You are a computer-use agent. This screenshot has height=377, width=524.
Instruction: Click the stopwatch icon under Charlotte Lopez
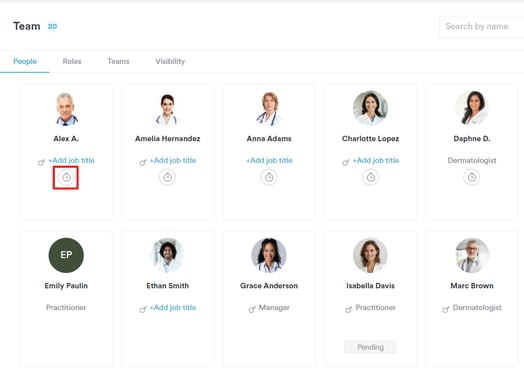point(371,177)
